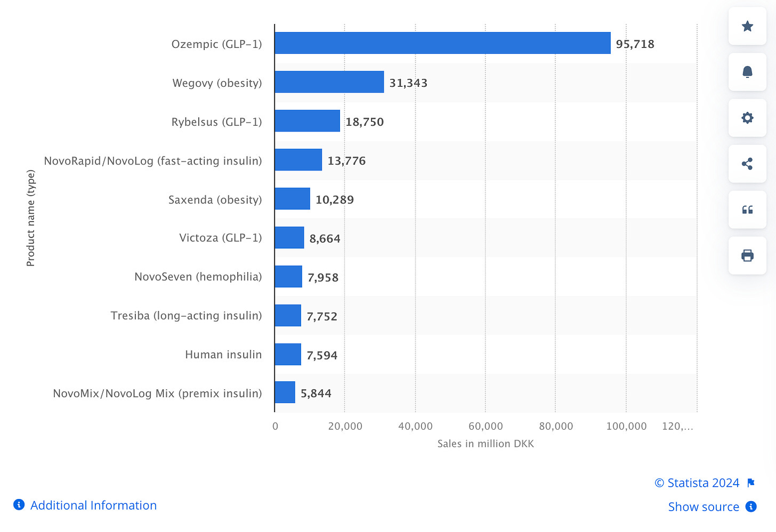Click the value label 7,958
The height and width of the screenshot is (532, 776).
pos(323,277)
